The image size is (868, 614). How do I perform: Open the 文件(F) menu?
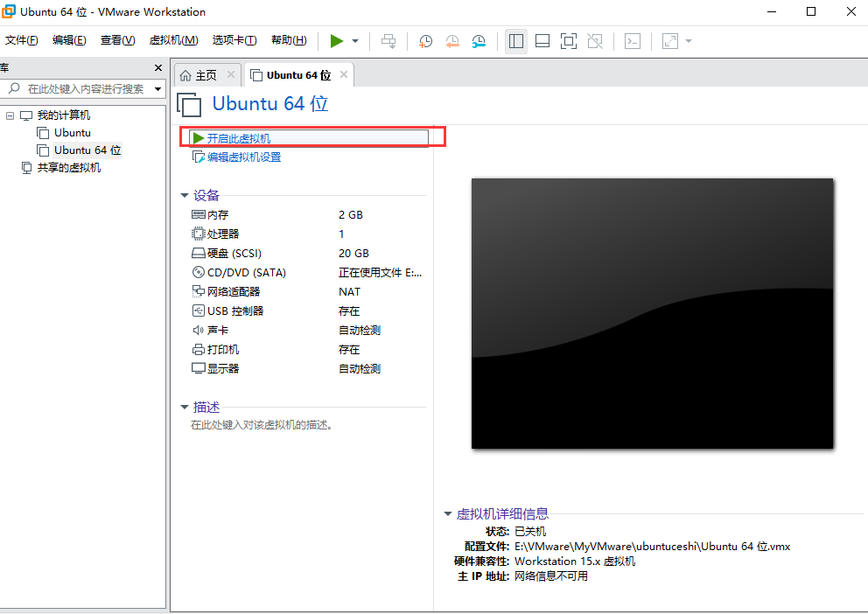click(x=22, y=40)
